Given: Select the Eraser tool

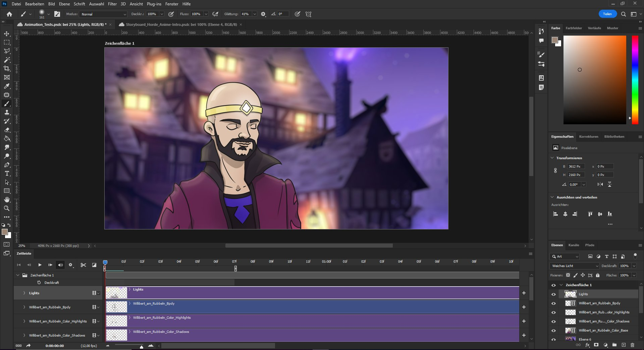Looking at the screenshot, I should [7, 130].
